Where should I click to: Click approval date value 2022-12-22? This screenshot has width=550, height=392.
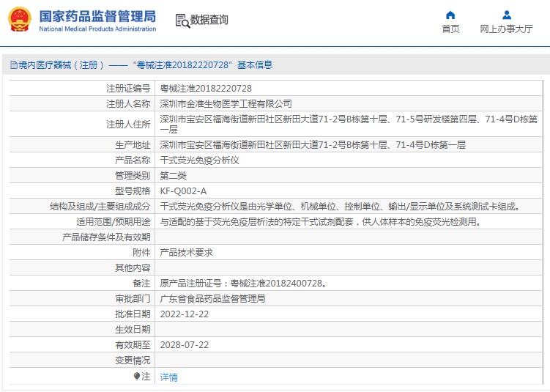pos(185,314)
